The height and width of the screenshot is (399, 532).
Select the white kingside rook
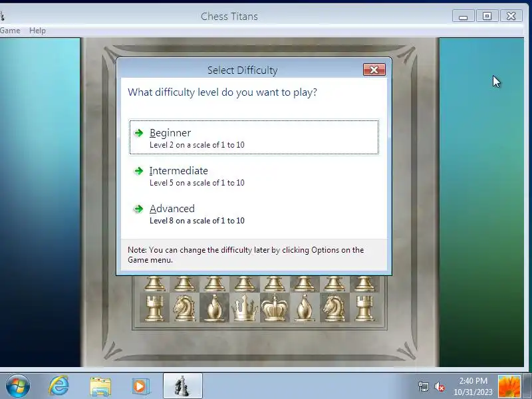click(364, 308)
